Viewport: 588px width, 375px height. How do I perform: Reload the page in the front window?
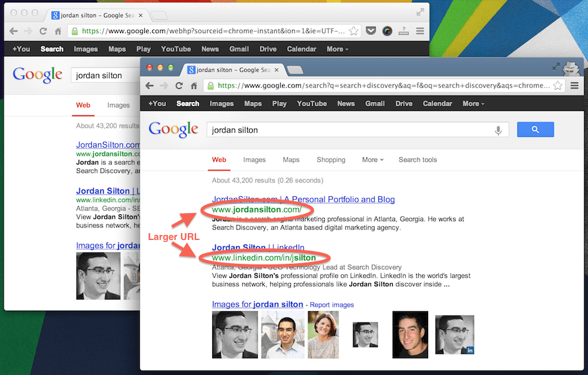coord(179,86)
